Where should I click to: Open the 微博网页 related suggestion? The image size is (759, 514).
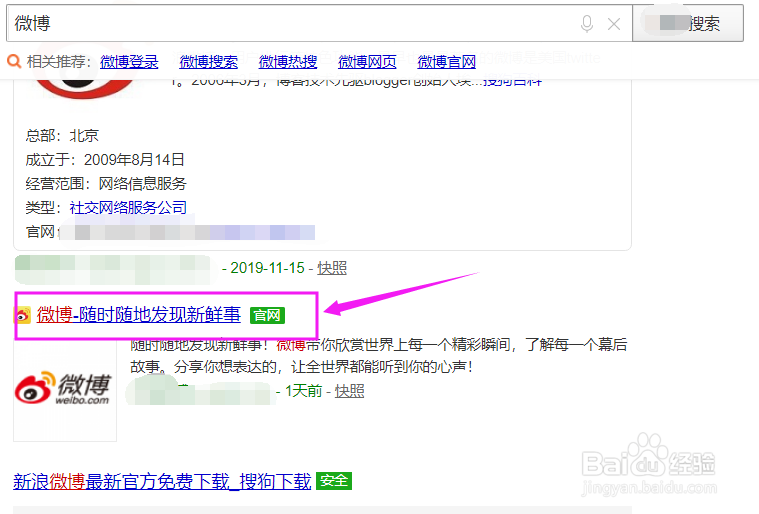[367, 62]
